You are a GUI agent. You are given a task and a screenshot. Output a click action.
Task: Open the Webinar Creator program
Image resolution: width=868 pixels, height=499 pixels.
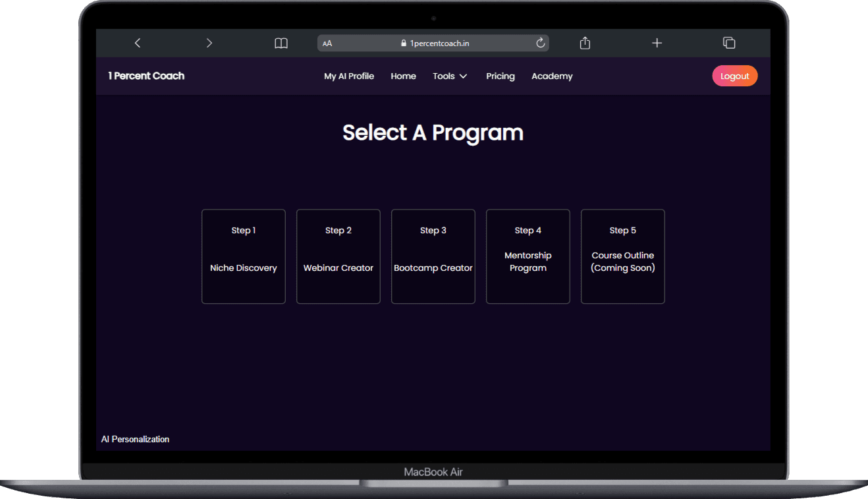click(338, 256)
